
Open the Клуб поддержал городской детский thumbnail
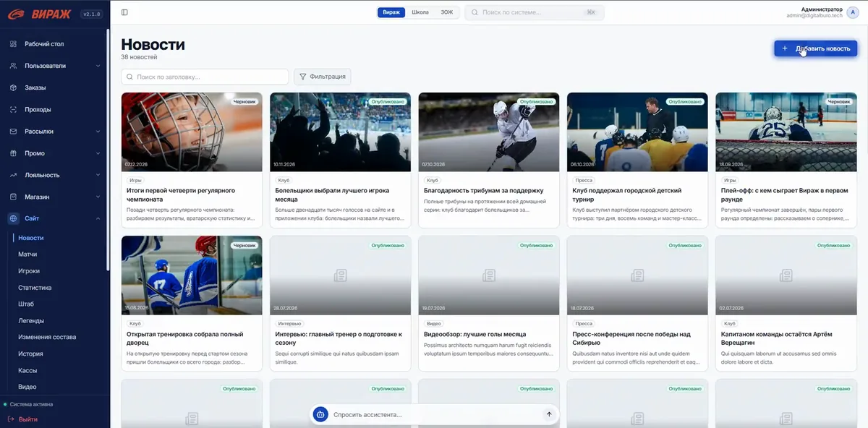(637, 132)
